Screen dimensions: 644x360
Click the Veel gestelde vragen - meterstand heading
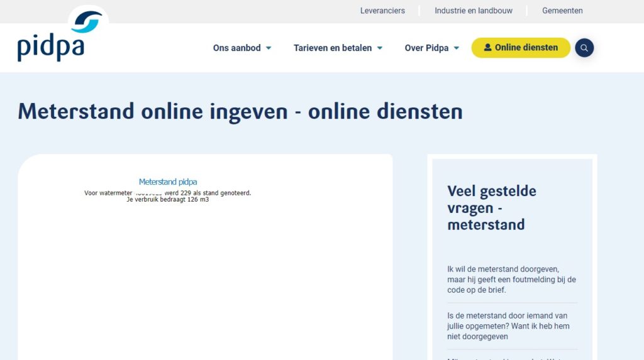pos(492,208)
